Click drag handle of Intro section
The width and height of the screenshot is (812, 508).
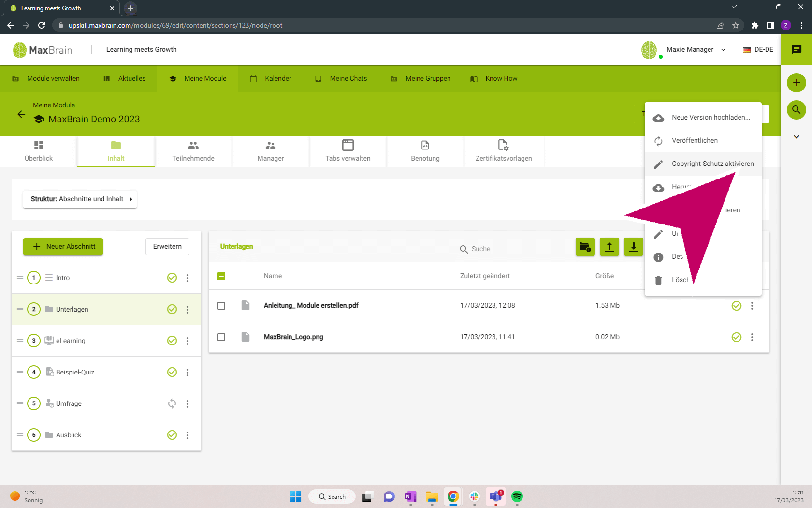click(20, 278)
